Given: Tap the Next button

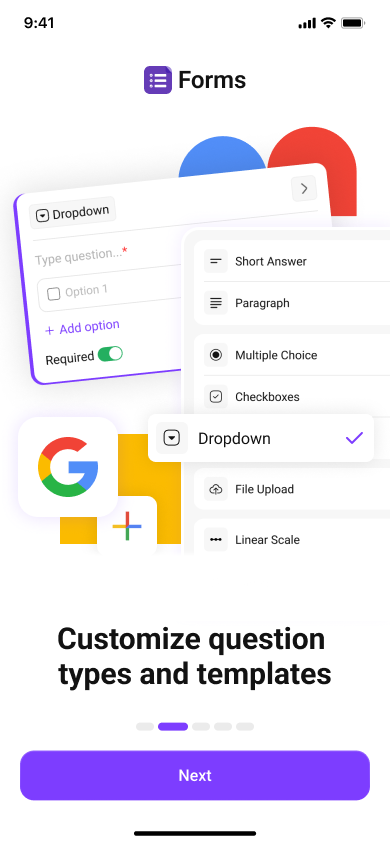Looking at the screenshot, I should (x=195, y=775).
